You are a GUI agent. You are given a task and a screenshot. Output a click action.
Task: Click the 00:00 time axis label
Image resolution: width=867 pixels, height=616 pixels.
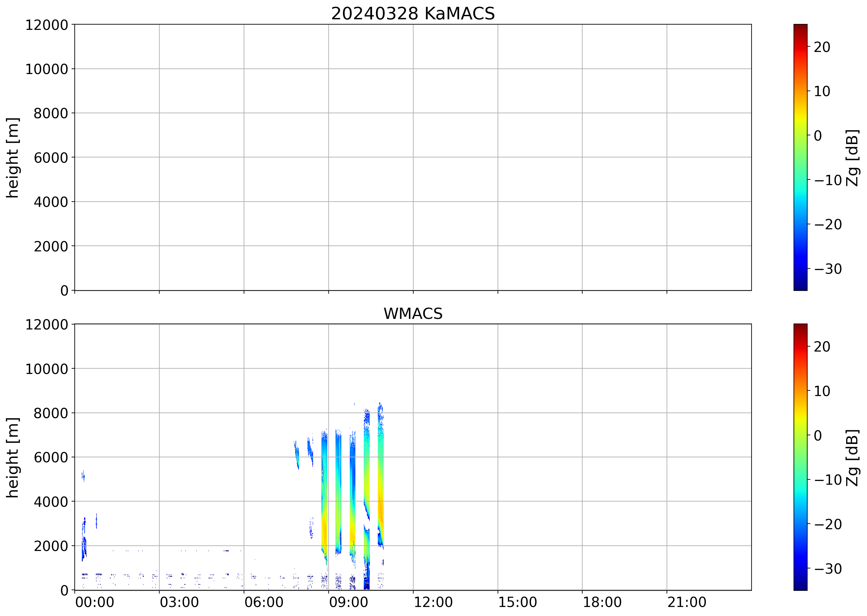(95, 602)
